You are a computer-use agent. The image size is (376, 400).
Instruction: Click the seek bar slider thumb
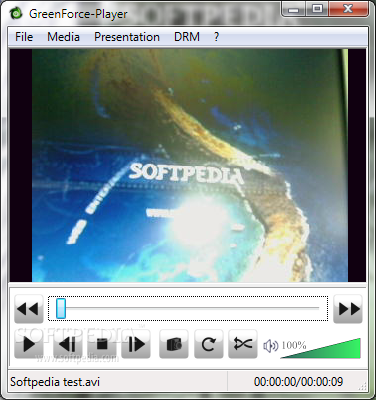pos(61,308)
